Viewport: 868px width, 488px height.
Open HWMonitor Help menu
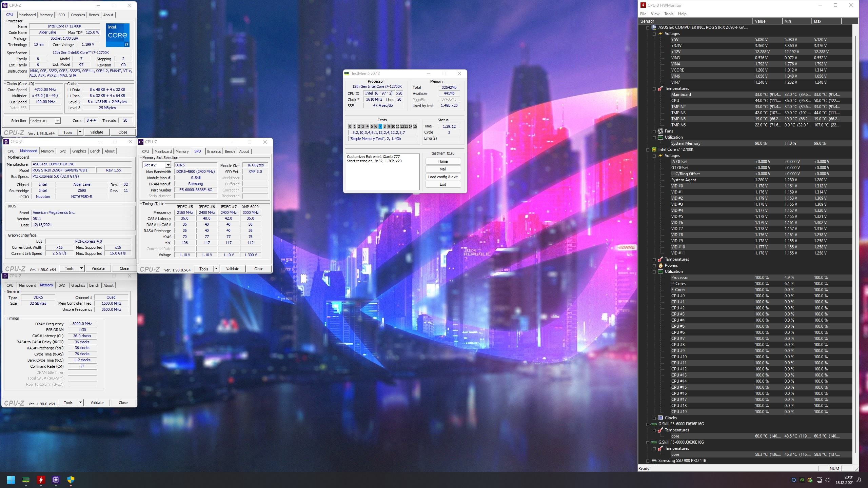682,14
